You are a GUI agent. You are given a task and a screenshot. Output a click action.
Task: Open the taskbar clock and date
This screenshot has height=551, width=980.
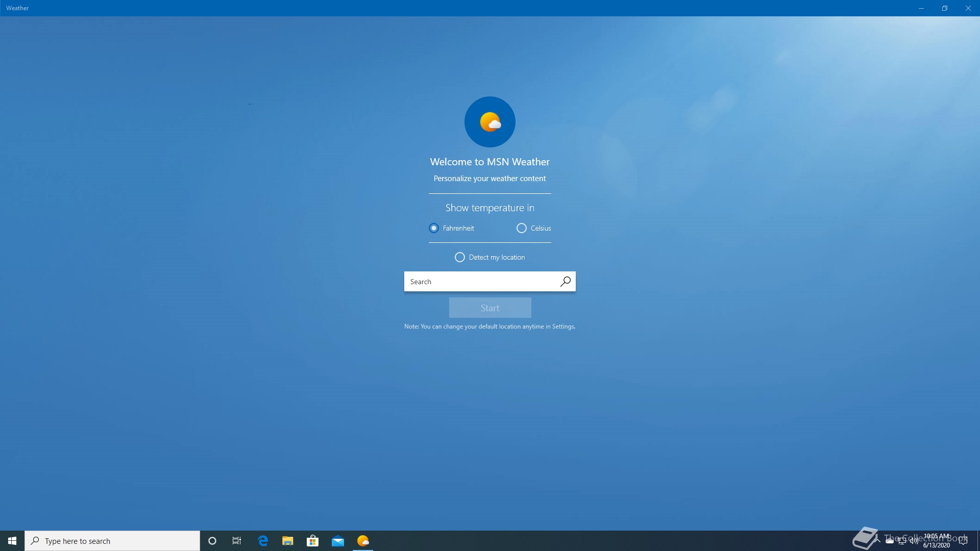(937, 541)
